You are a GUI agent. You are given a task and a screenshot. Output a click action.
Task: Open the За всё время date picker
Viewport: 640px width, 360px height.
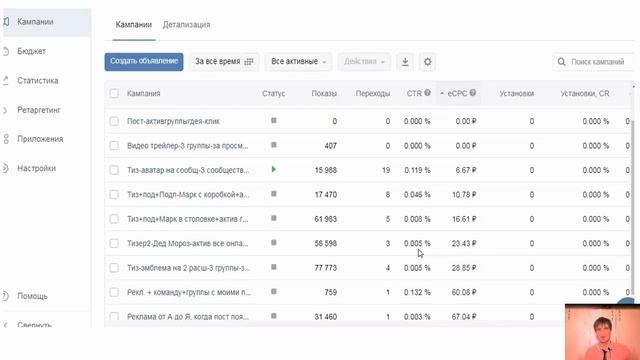click(x=224, y=62)
